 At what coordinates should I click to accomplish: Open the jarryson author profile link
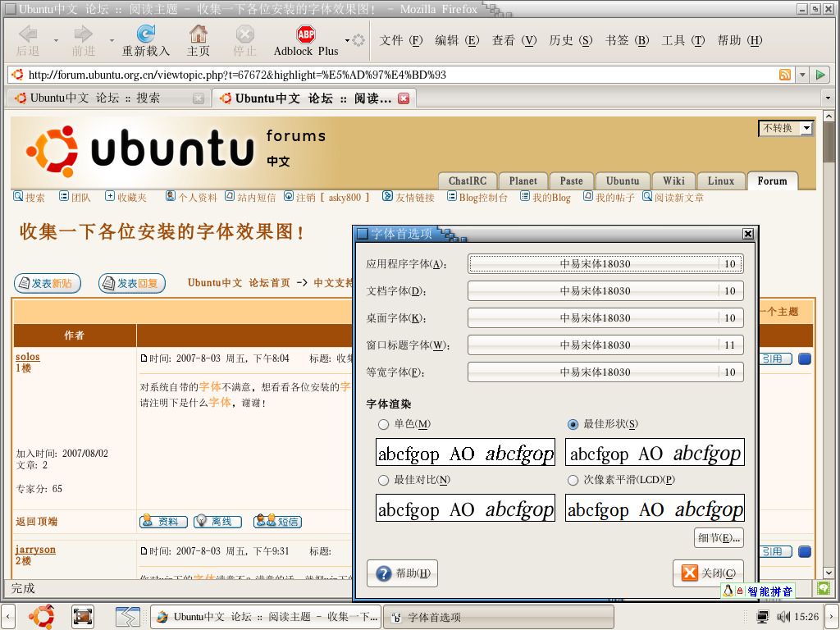[x=35, y=550]
